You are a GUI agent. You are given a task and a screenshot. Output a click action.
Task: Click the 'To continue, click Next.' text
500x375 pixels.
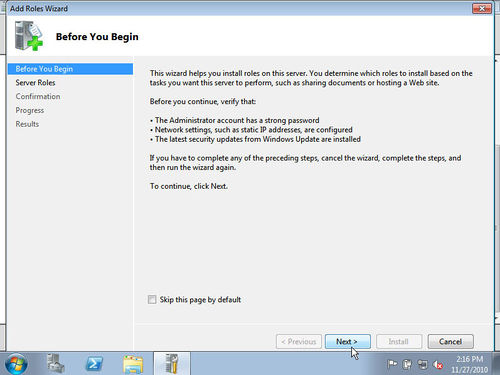point(189,186)
